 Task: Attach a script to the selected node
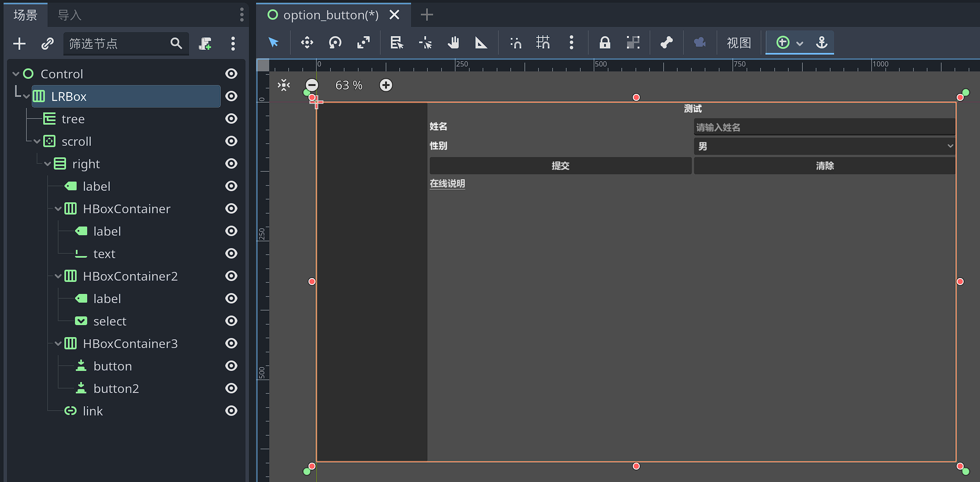pos(205,44)
